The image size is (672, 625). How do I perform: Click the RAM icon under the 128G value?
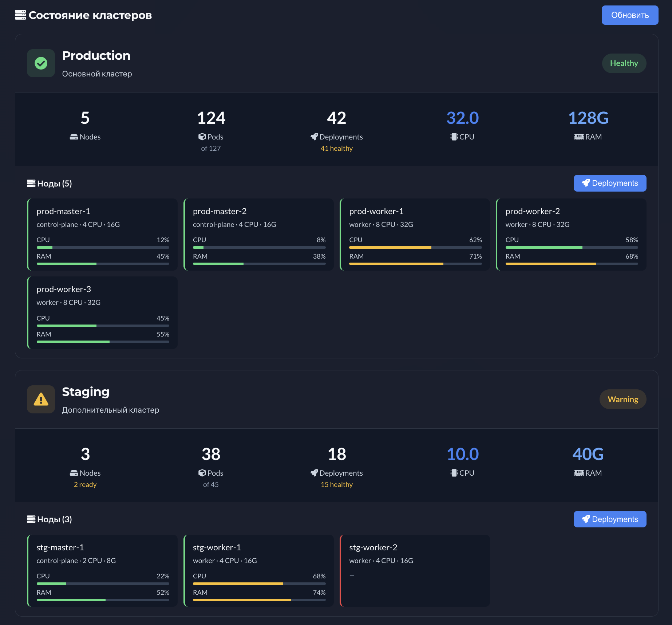[x=579, y=137]
